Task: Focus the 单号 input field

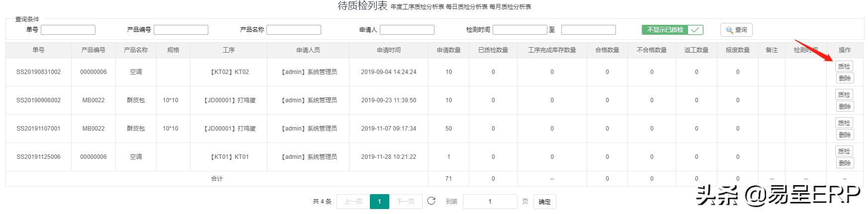Action: 68,30
